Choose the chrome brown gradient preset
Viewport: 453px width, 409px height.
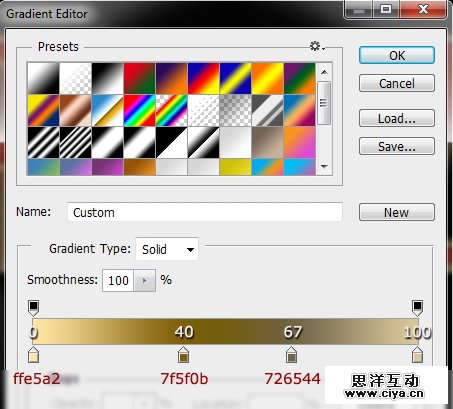pyautogui.click(x=75, y=110)
